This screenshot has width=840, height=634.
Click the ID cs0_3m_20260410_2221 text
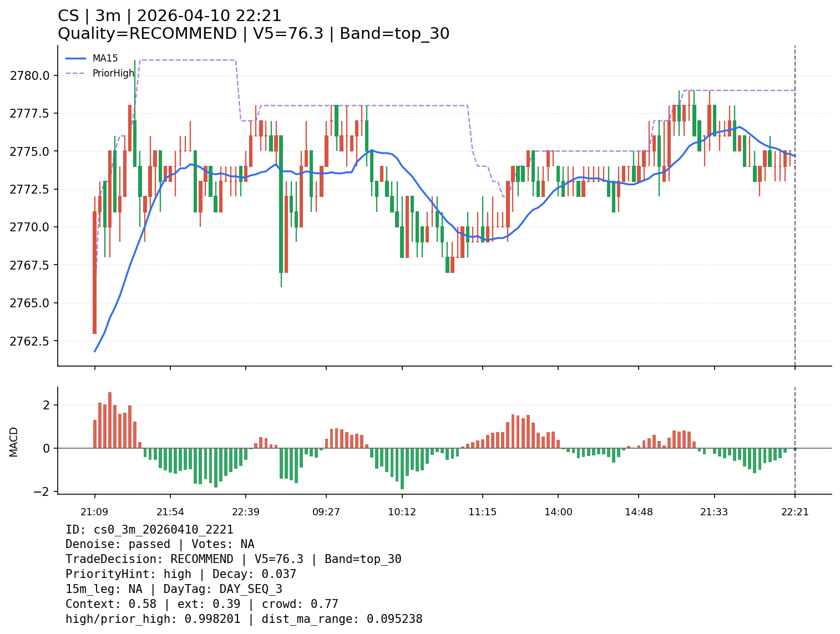(x=149, y=530)
